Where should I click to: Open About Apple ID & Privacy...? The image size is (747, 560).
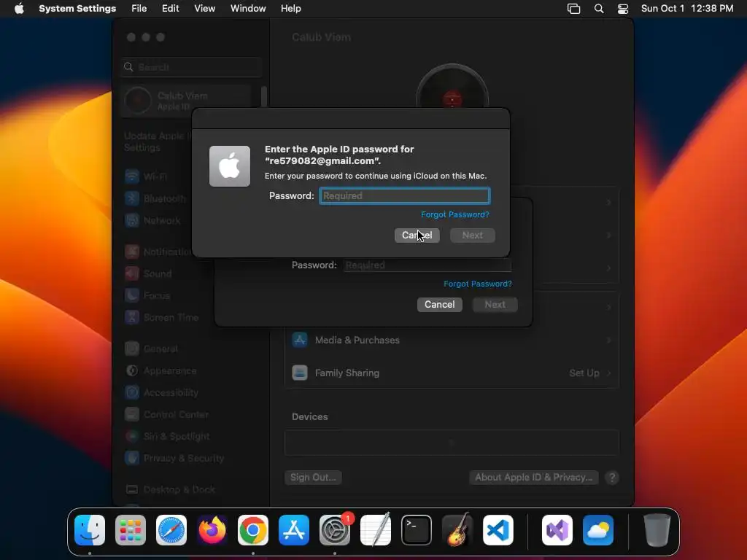click(x=533, y=478)
